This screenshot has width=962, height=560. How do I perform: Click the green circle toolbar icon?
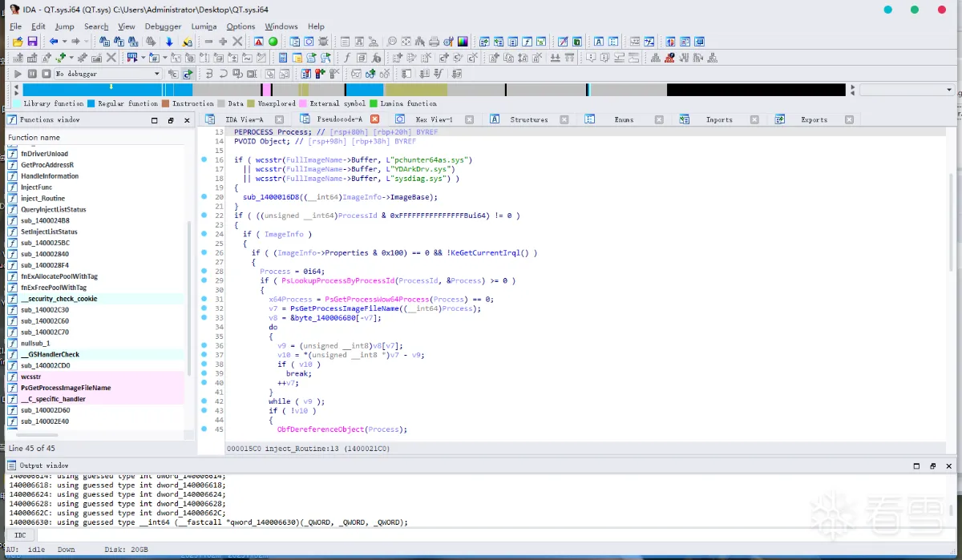(x=273, y=42)
